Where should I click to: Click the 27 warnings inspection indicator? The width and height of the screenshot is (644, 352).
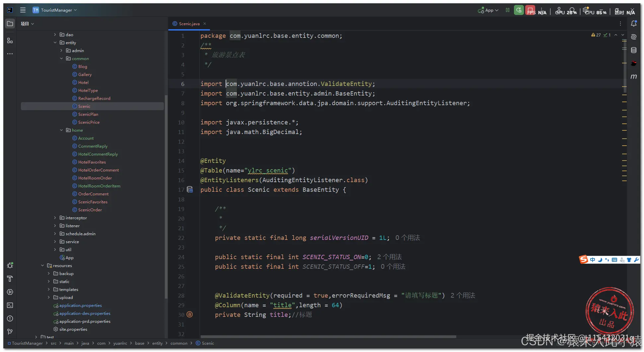pos(596,35)
